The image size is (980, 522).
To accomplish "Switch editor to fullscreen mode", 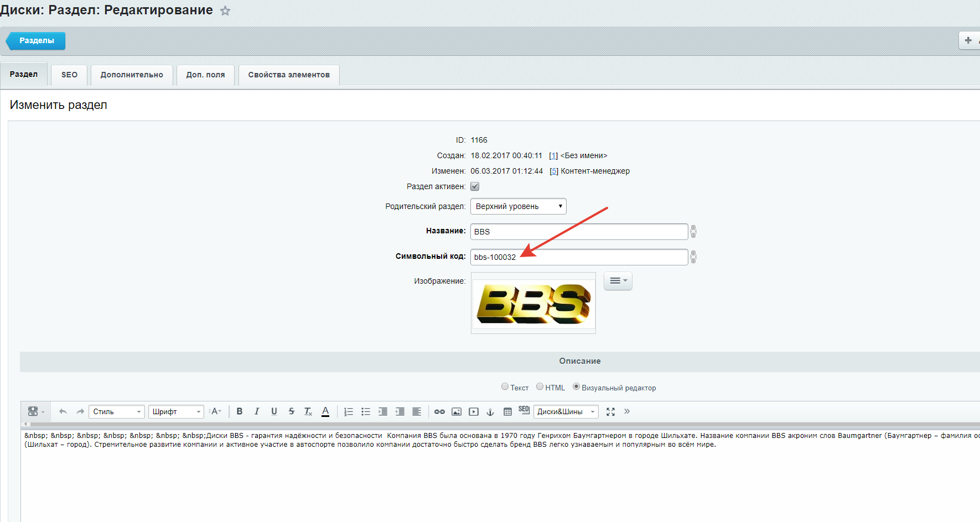I will (x=610, y=411).
